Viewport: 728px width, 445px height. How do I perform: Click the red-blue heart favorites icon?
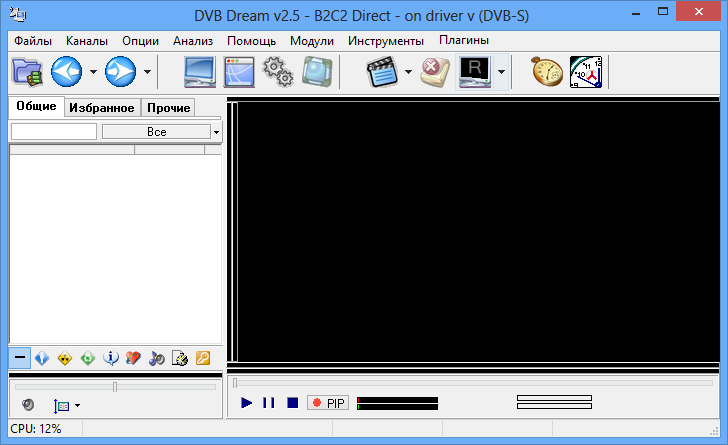(x=133, y=358)
